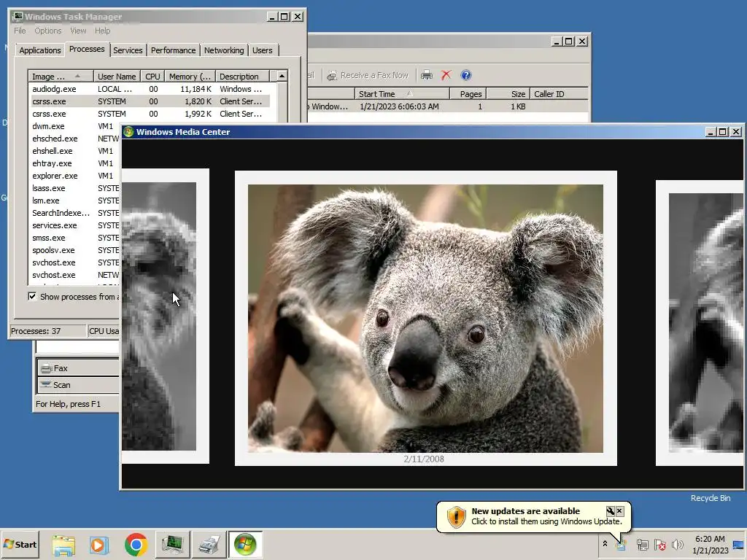Image resolution: width=747 pixels, height=560 pixels.
Task: Click Task Manager title bar icon
Action: [18, 17]
